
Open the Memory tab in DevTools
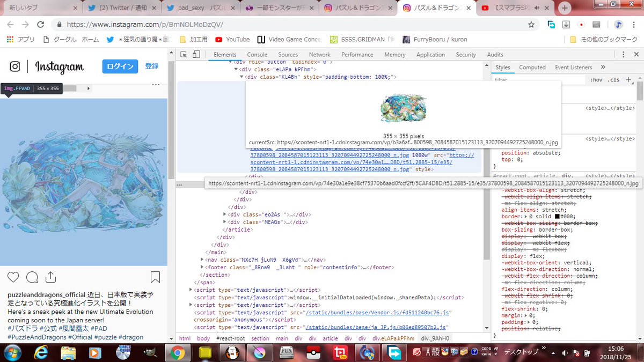click(394, 55)
